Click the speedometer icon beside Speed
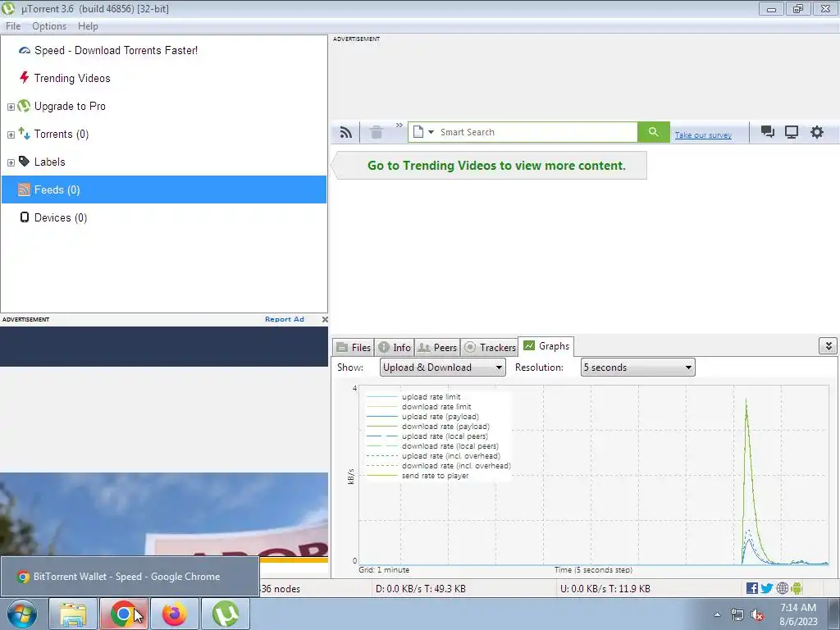 click(24, 50)
